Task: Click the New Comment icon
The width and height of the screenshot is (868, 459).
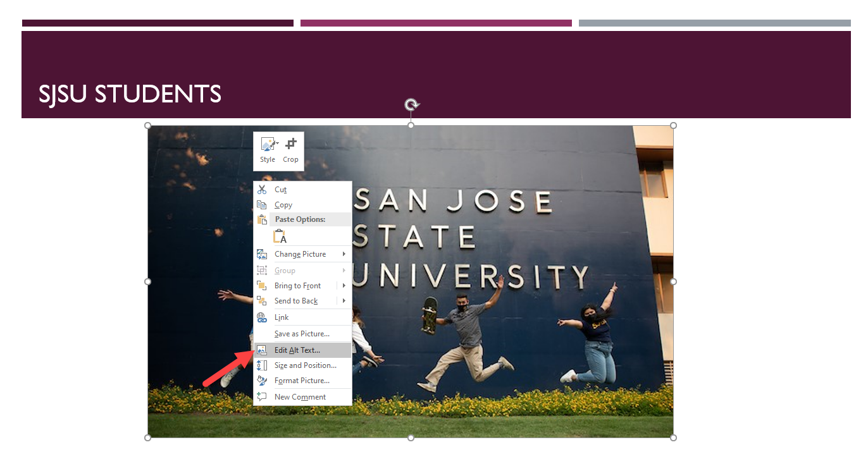Action: pyautogui.click(x=263, y=396)
